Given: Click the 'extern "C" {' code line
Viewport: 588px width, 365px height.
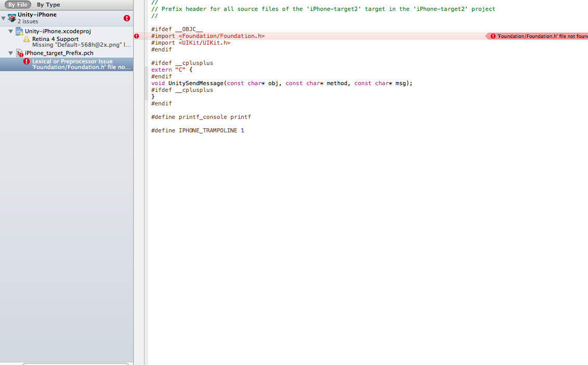Looking at the screenshot, I should (172, 70).
